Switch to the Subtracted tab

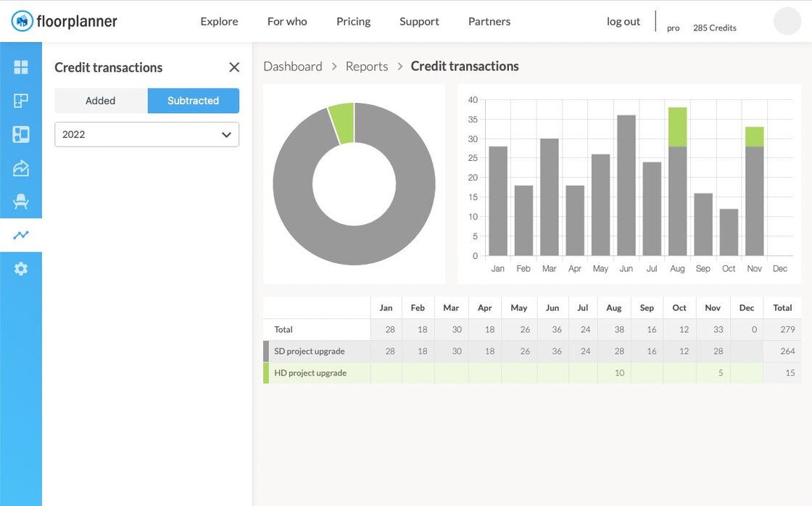coord(193,101)
